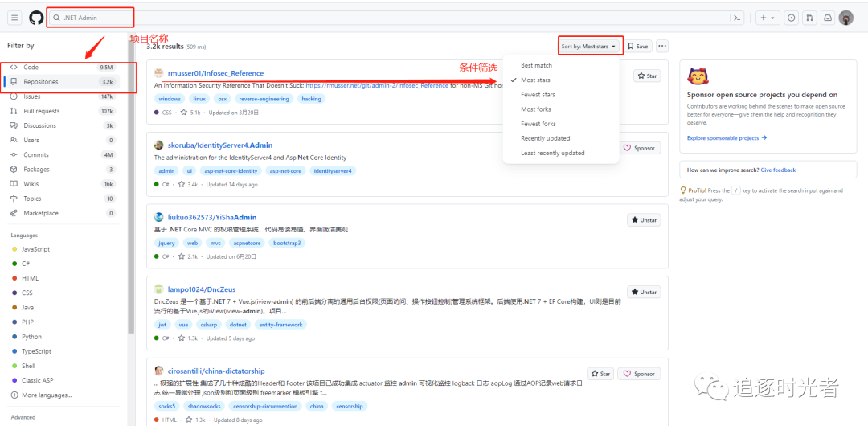The width and height of the screenshot is (868, 426).
Task: Open the command palette icon
Action: pos(737,18)
